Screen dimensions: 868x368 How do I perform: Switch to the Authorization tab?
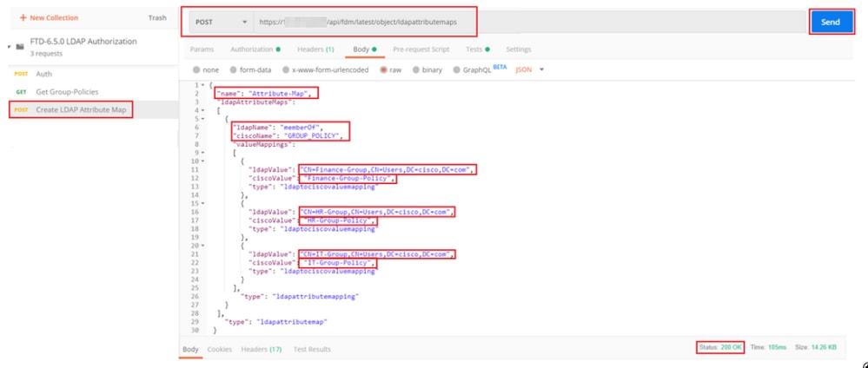255,49
